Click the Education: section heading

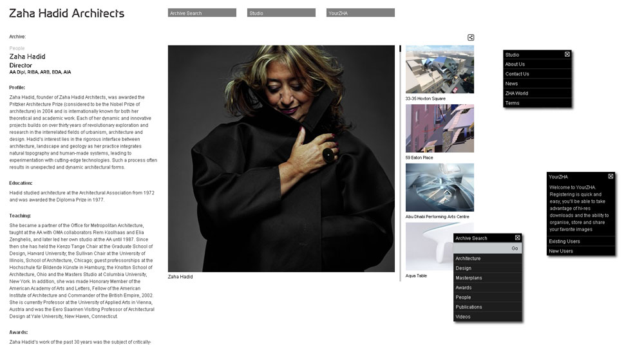(x=21, y=183)
